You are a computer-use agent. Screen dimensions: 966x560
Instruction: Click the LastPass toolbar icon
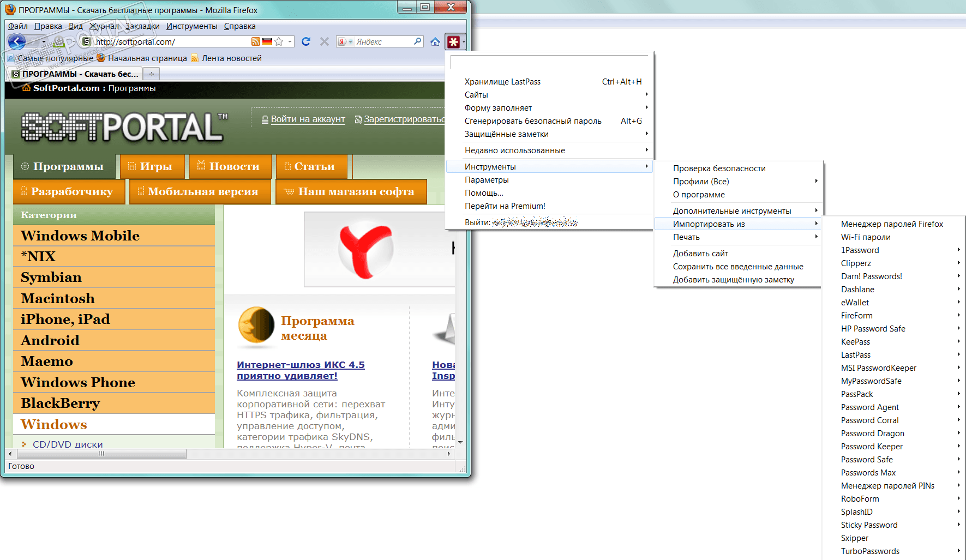click(x=453, y=41)
